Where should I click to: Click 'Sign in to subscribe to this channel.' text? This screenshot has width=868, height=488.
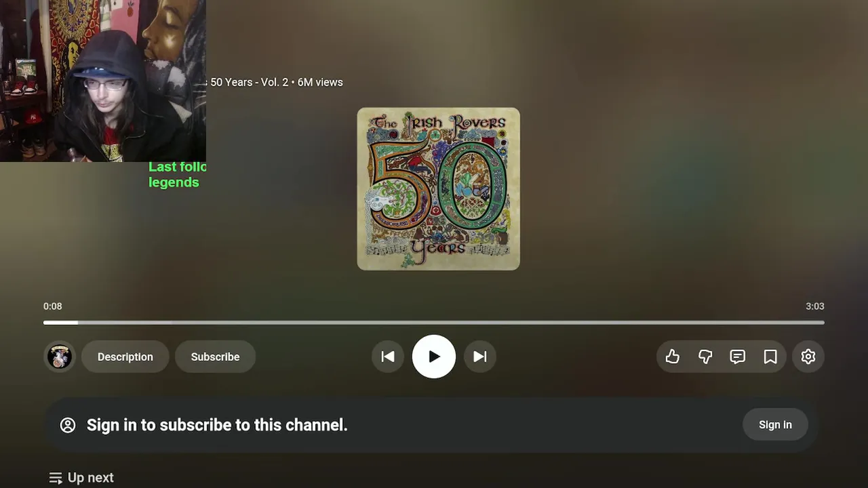(217, 425)
